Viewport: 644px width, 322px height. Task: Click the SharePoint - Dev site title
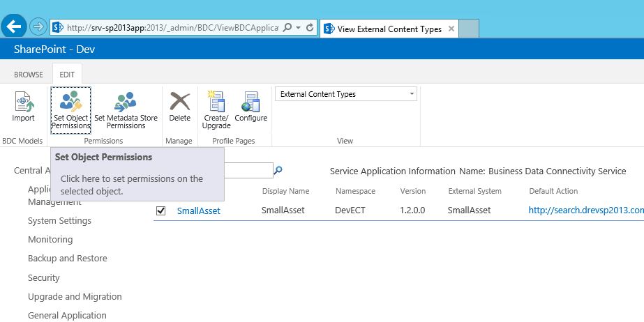(x=54, y=49)
